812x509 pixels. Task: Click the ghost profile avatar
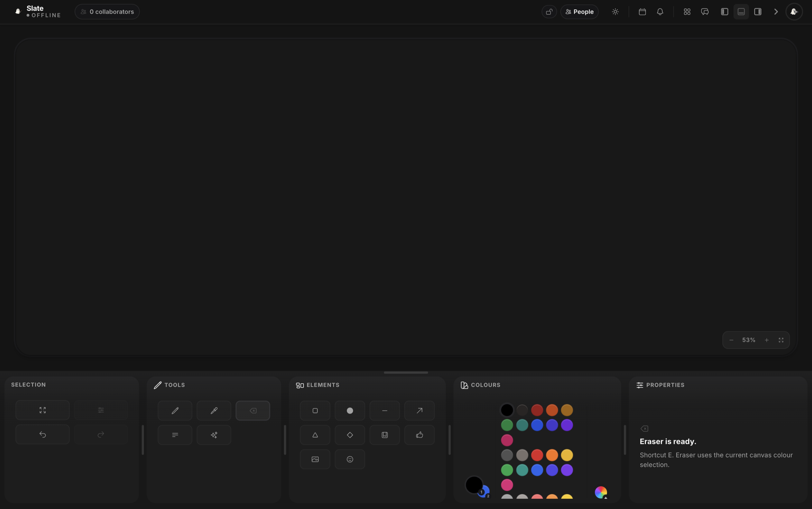(x=794, y=12)
